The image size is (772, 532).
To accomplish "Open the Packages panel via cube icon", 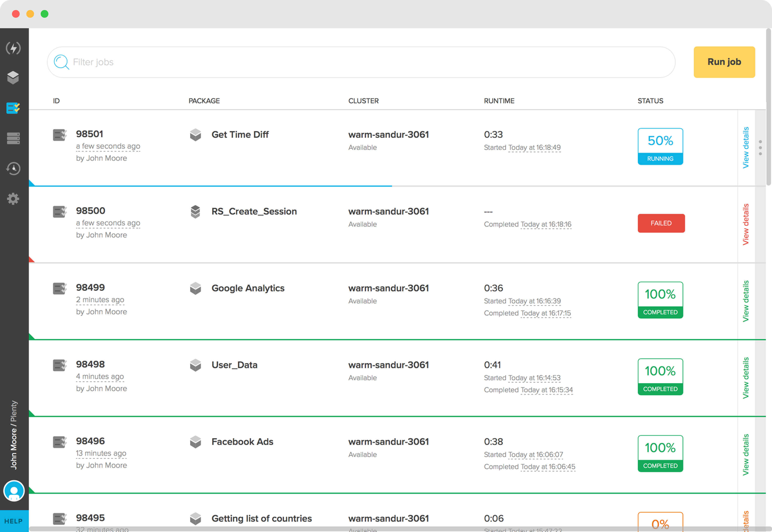I will 13,77.
